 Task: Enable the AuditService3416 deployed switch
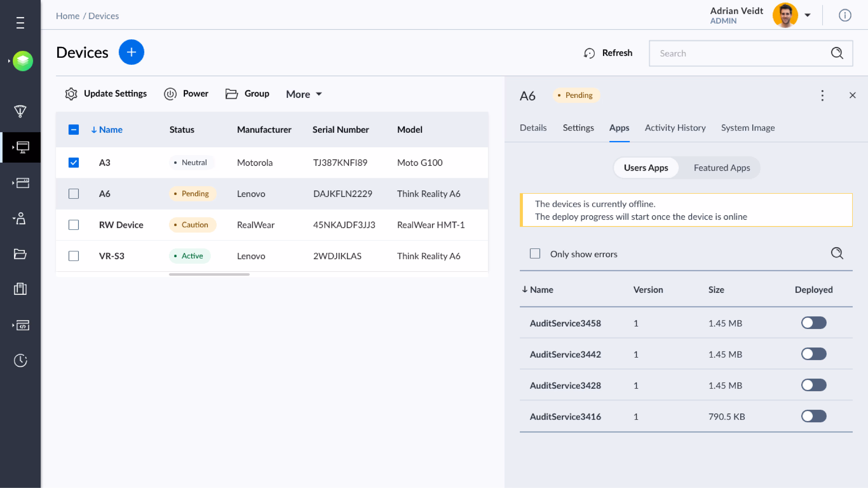pos(813,416)
